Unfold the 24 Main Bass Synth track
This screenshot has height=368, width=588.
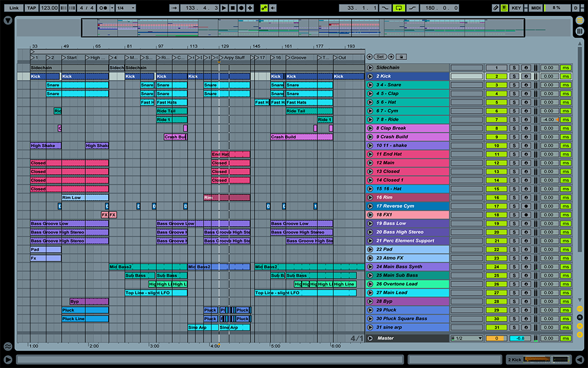[370, 267]
